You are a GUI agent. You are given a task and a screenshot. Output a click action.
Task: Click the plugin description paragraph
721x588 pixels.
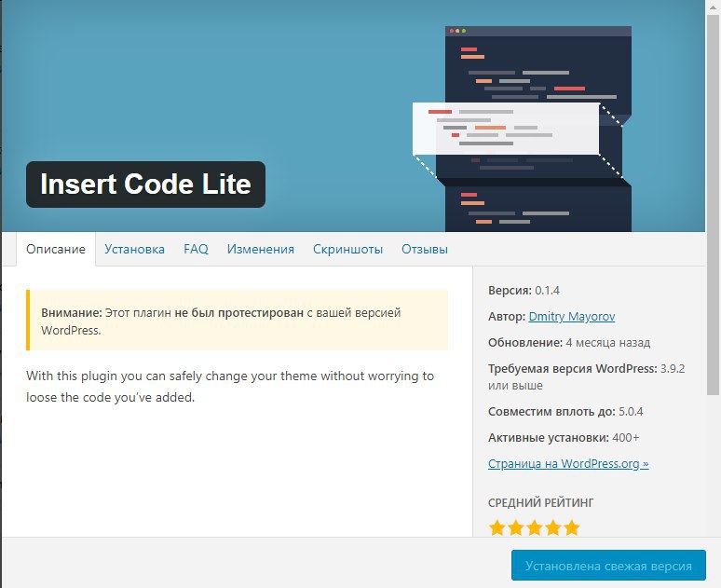(230, 387)
